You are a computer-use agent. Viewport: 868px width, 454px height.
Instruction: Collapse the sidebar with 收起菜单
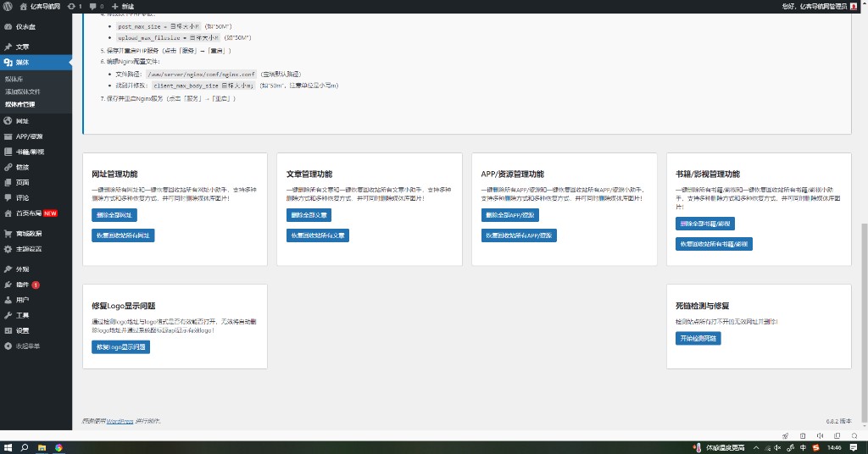pyautogui.click(x=27, y=346)
